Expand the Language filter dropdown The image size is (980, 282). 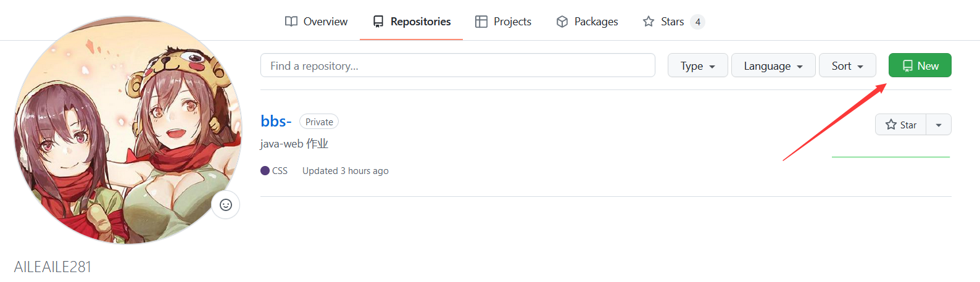[x=773, y=65]
